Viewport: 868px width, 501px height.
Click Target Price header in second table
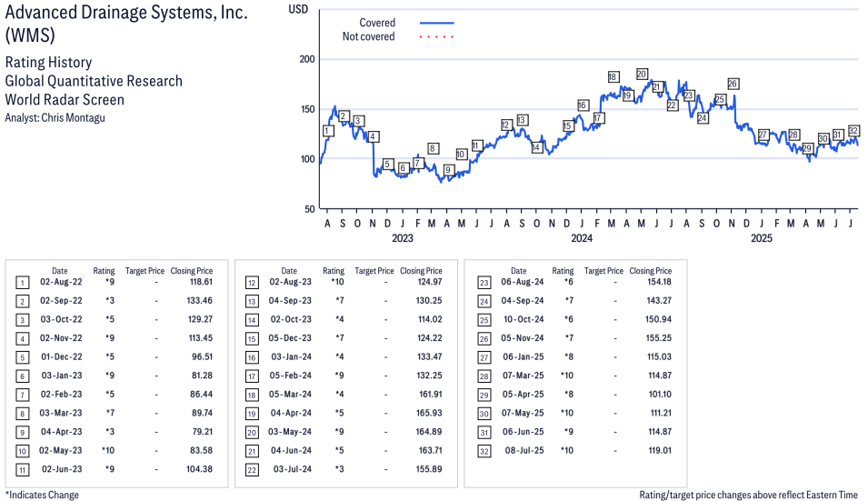[x=374, y=271]
